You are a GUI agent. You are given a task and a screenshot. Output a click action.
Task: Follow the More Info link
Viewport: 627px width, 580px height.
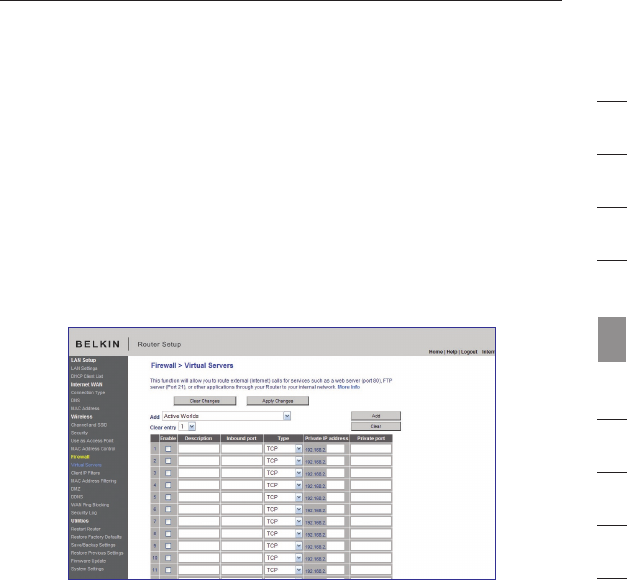point(349,387)
